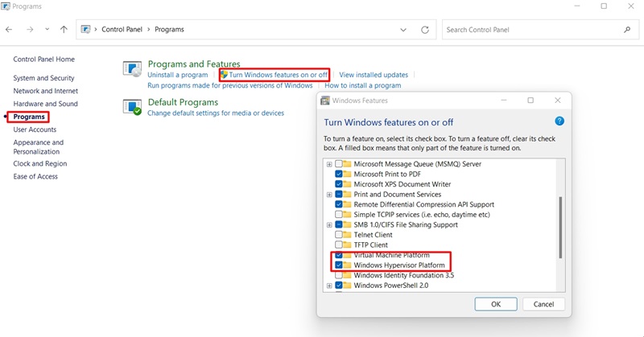Uncheck the Windows PowerShell 2.0 checkbox

tap(339, 286)
